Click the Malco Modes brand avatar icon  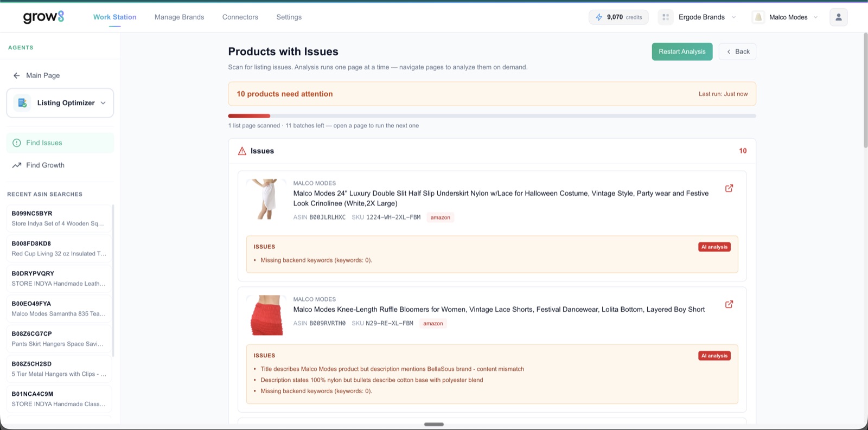point(758,17)
